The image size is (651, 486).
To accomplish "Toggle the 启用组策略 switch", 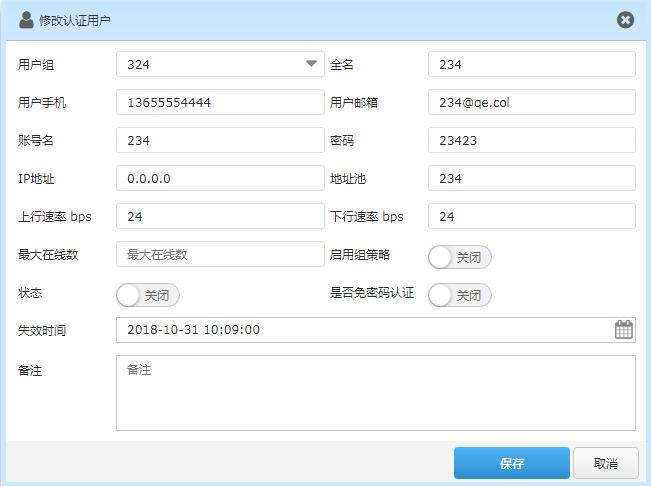I will 460,257.
